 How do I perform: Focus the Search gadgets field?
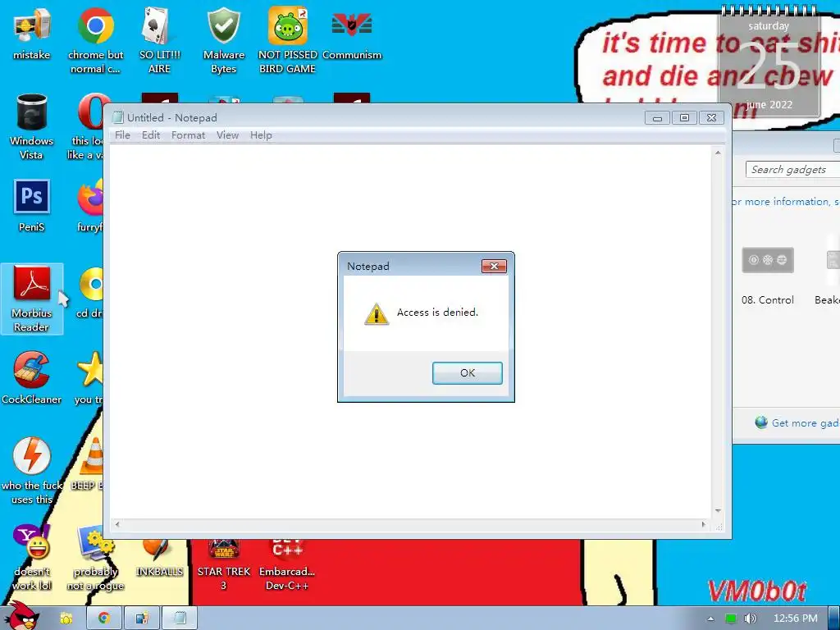point(793,170)
